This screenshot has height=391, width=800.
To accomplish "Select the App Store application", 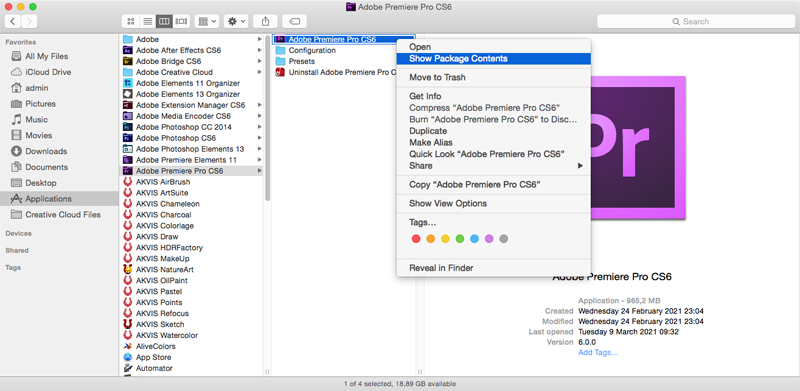I will click(x=154, y=357).
